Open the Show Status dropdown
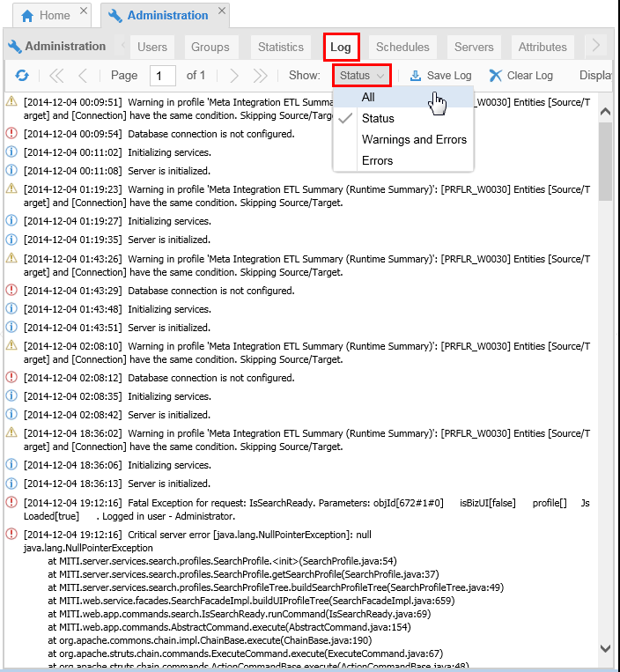Image resolution: width=620 pixels, height=672 pixels. 361,76
